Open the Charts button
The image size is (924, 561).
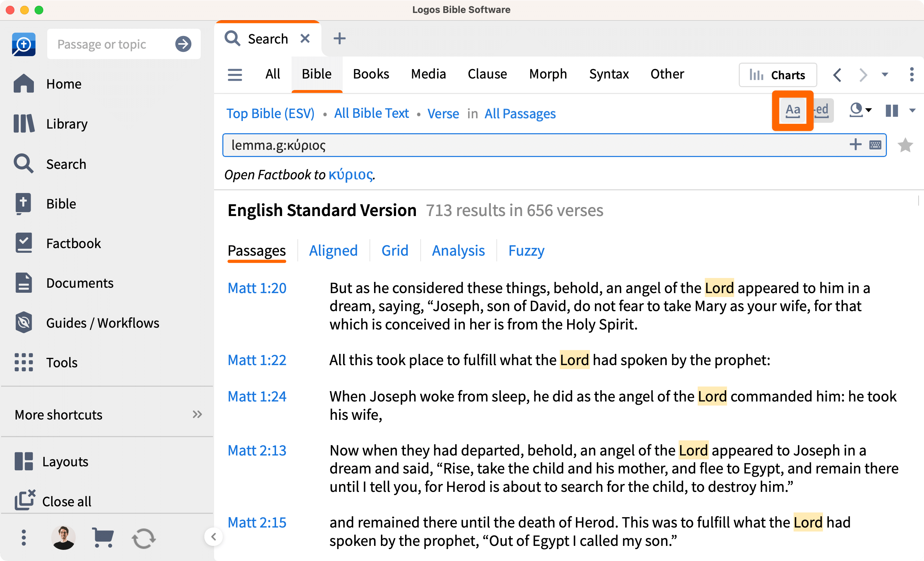[x=777, y=75]
